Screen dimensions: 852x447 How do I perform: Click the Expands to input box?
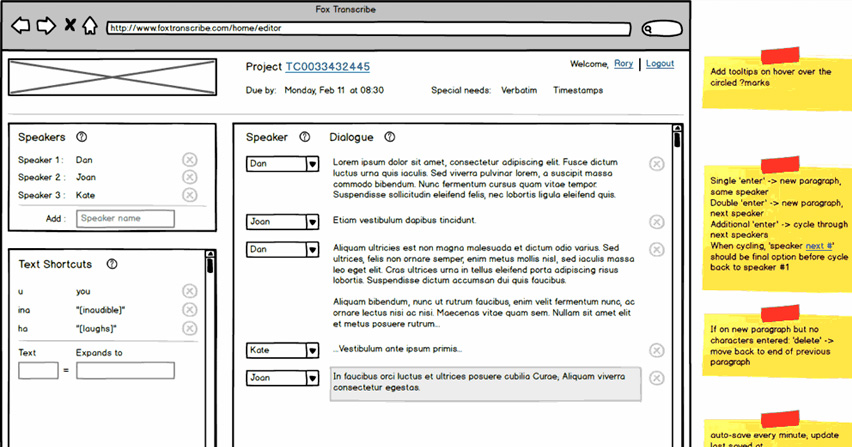pos(126,370)
